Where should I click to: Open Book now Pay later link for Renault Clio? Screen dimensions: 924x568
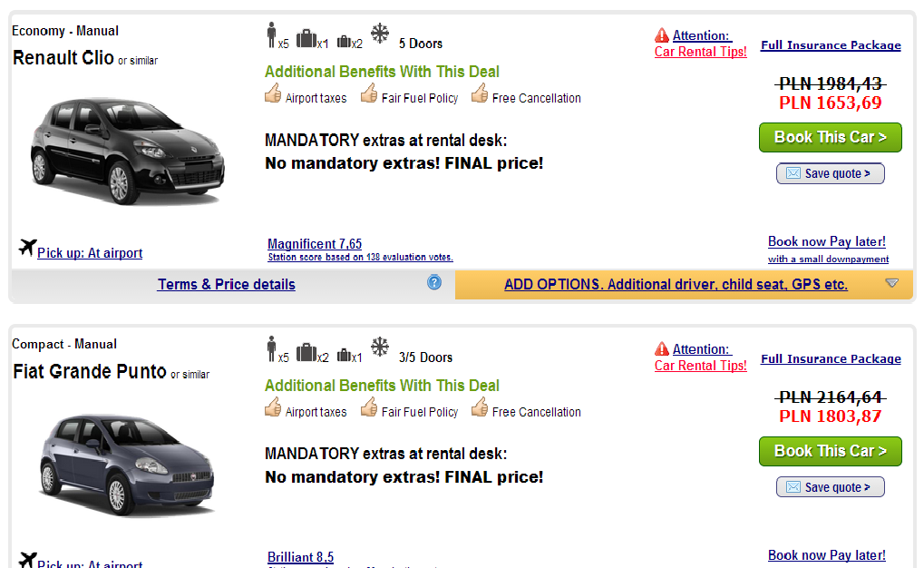point(827,241)
